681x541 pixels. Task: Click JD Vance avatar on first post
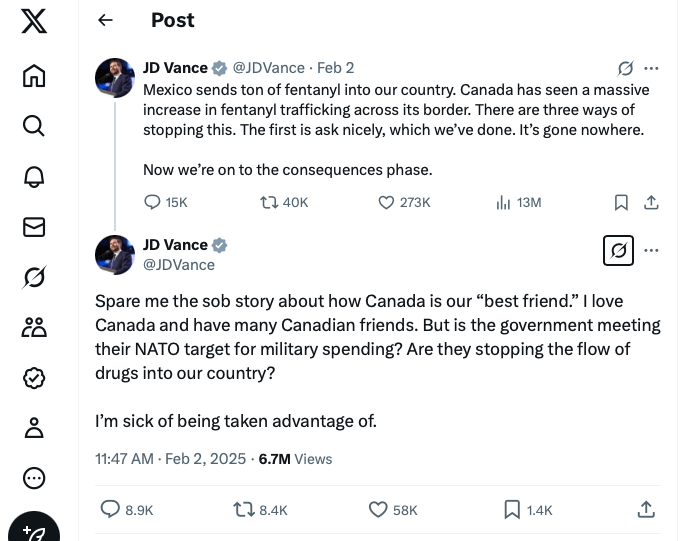tap(115, 78)
